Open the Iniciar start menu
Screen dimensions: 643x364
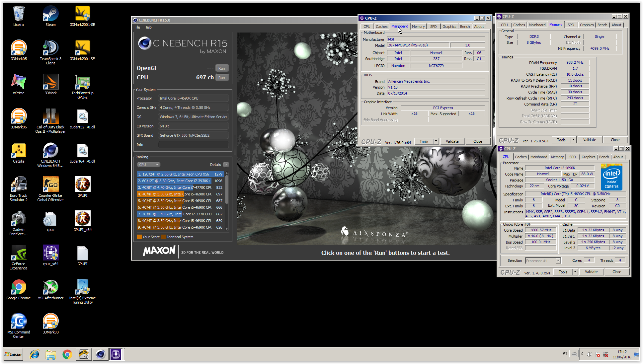click(14, 354)
